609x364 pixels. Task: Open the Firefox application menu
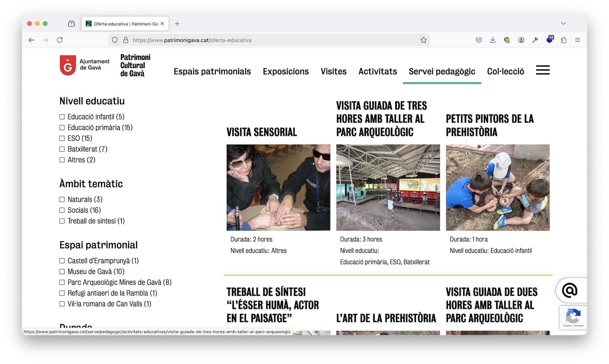click(x=578, y=40)
